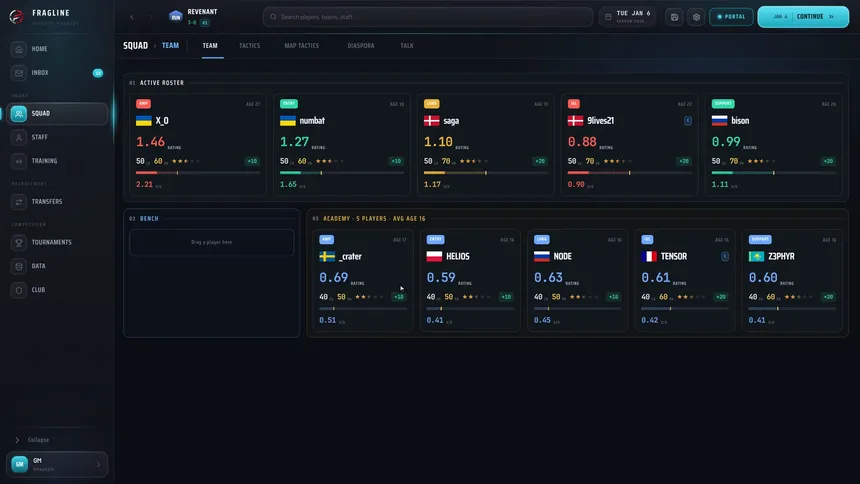
Task: Open the Training sidebar icon
Action: tap(19, 161)
